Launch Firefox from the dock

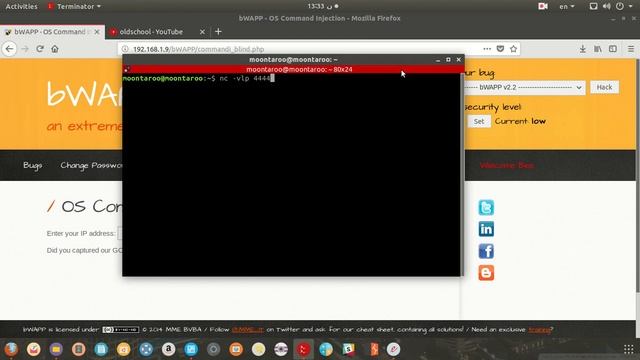(11, 349)
